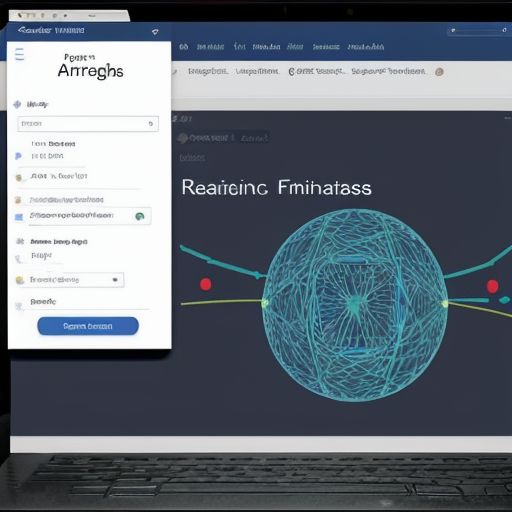Click the "Arrreghs" title in the panel
512x512 pixels.
[x=90, y=71]
